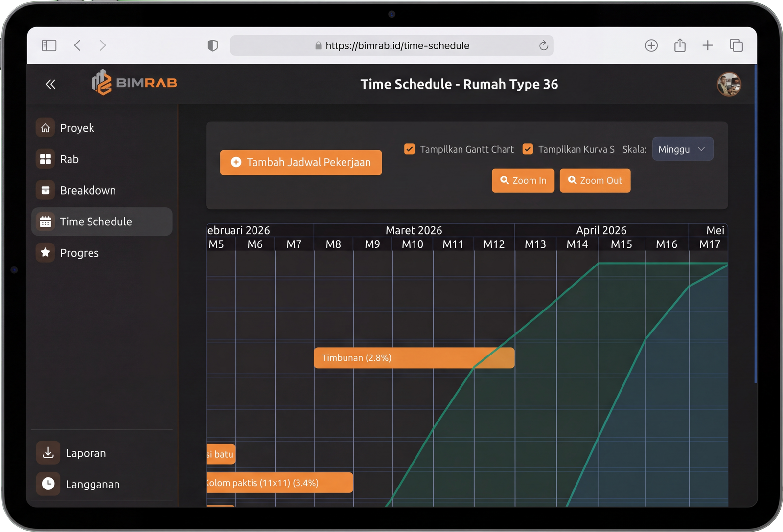Click the M10 week column header
This screenshot has width=783, height=532.
(413, 244)
